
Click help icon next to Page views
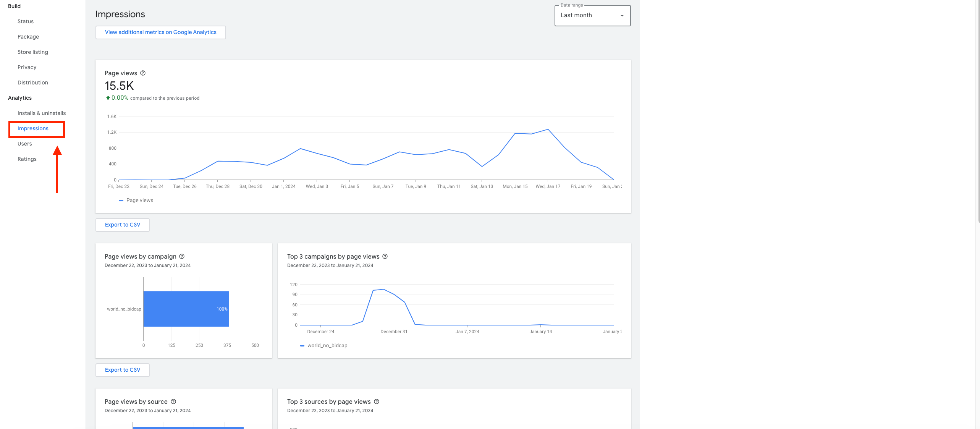[x=143, y=73]
